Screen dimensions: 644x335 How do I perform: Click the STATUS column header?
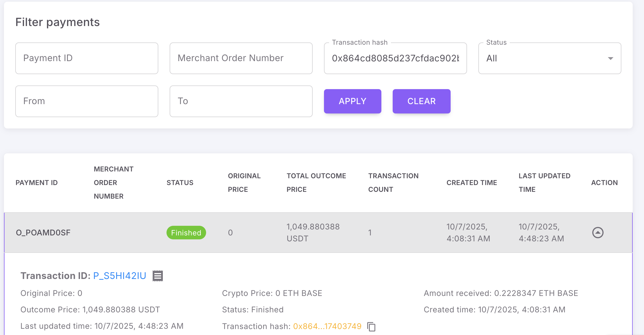[x=180, y=182]
